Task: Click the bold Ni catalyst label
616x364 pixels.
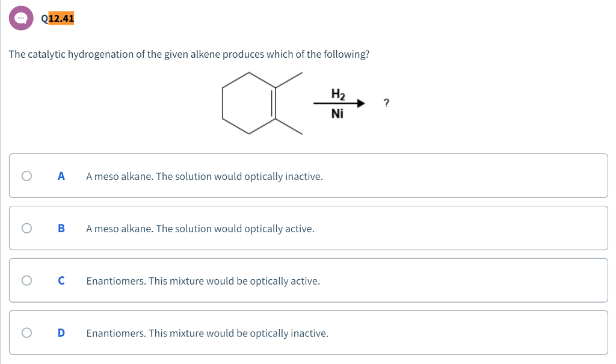Action: (337, 113)
